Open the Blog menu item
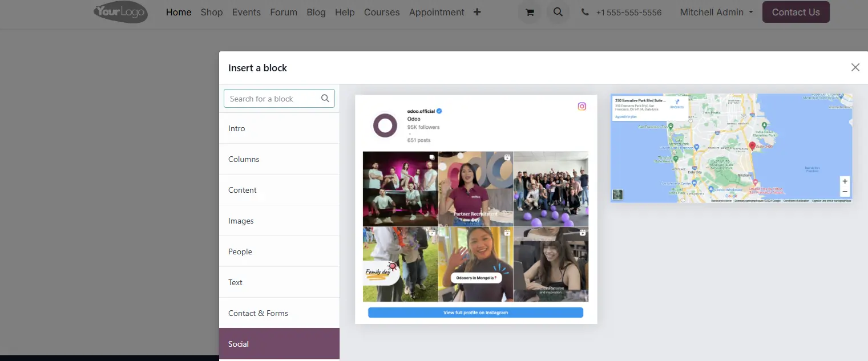 coord(316,12)
